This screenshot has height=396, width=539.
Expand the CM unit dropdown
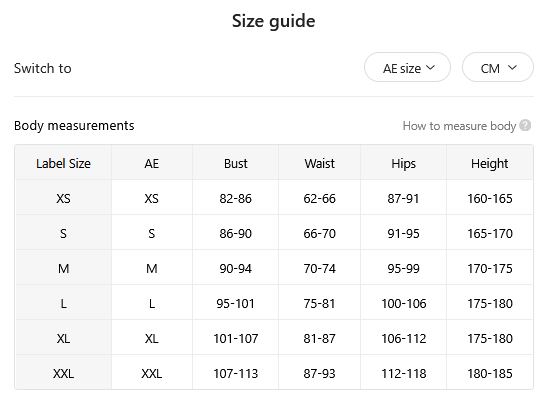498,67
